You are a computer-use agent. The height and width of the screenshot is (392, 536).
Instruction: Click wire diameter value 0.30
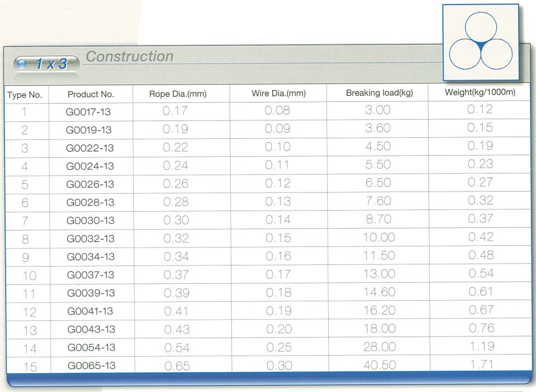tap(279, 366)
